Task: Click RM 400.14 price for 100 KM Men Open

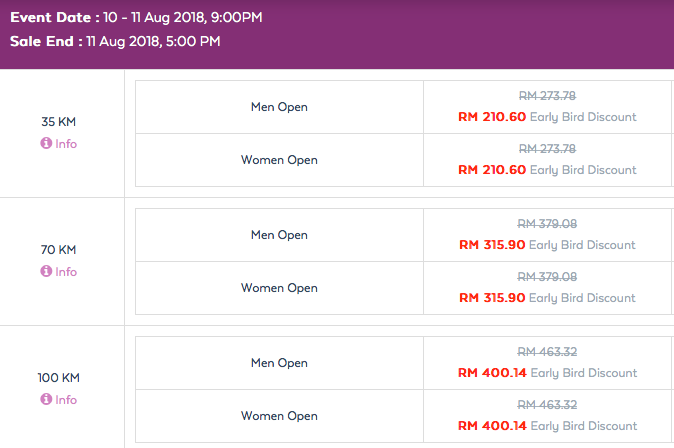Action: click(492, 373)
